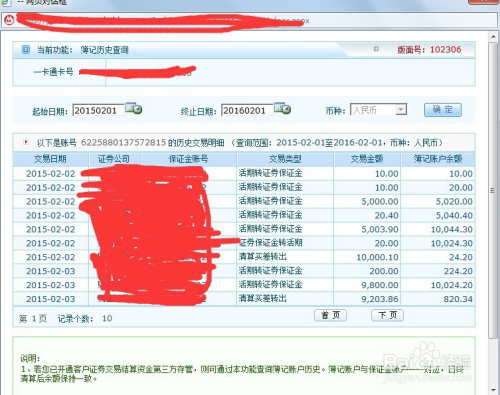Click the 首页 first page button
The width and height of the screenshot is (500, 395).
click(330, 315)
